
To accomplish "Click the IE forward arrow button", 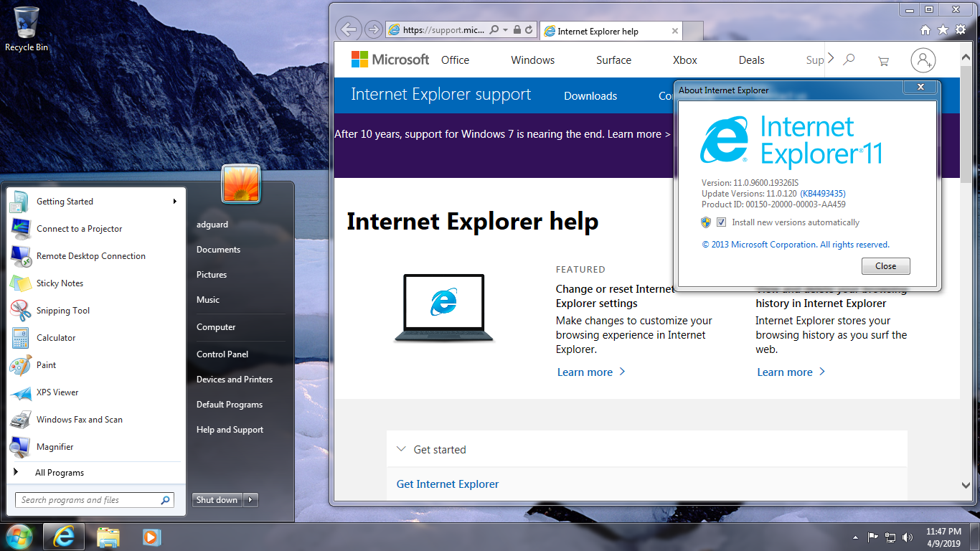I will [x=373, y=29].
